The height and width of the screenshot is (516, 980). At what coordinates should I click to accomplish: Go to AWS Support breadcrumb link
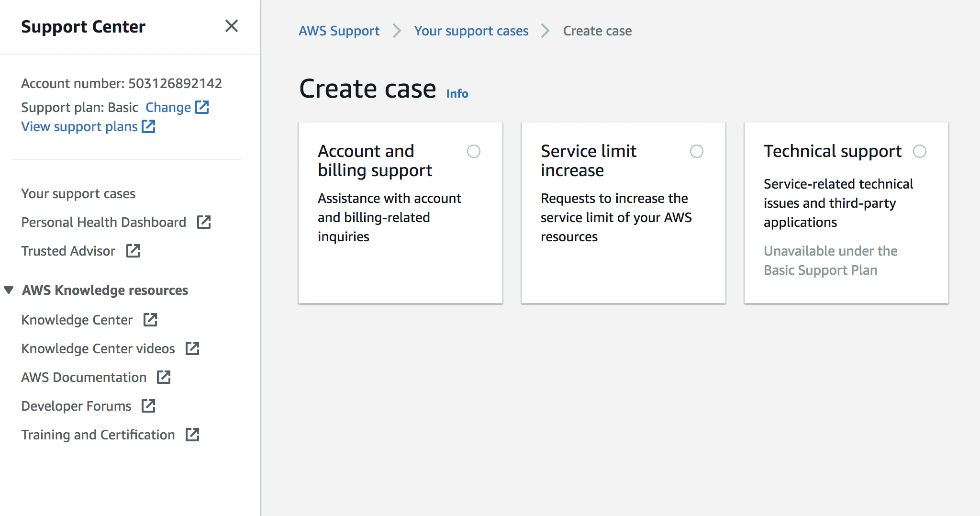tap(339, 31)
